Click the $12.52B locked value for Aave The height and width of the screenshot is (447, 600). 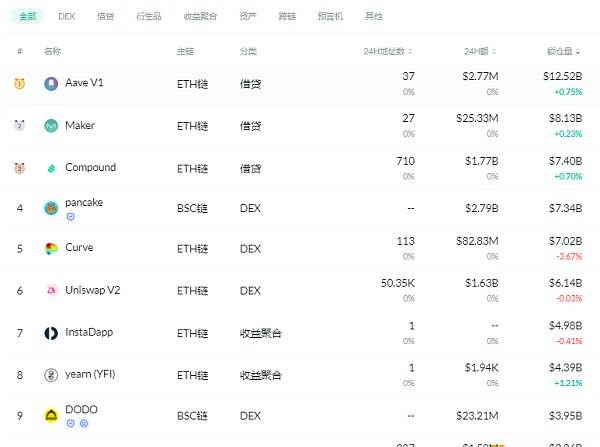(562, 76)
